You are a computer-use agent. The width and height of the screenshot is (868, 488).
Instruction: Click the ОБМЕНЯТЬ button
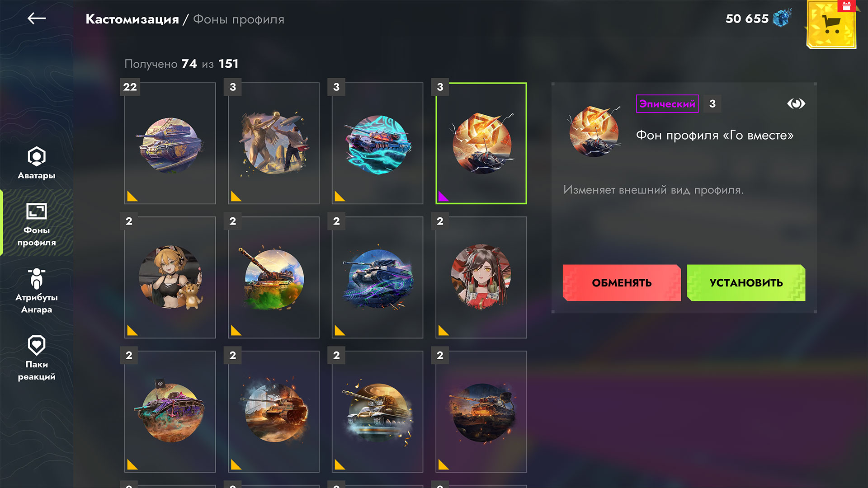coord(622,283)
